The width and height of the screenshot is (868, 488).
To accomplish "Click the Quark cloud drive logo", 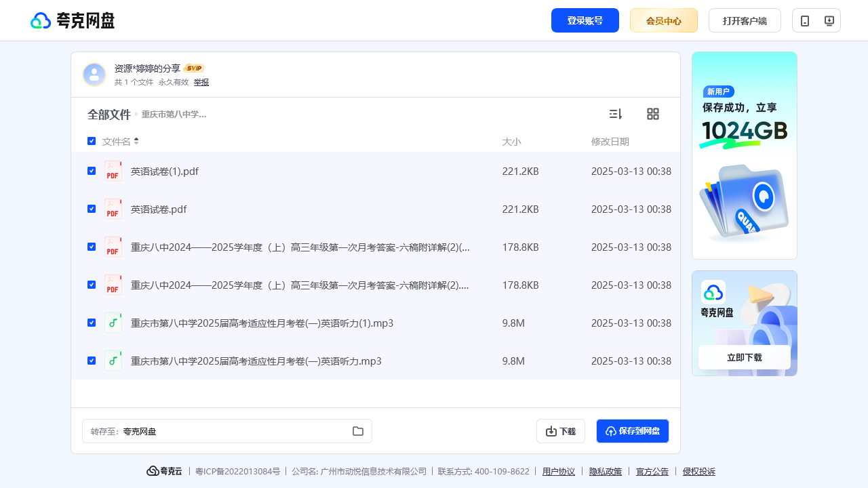I will [x=73, y=20].
